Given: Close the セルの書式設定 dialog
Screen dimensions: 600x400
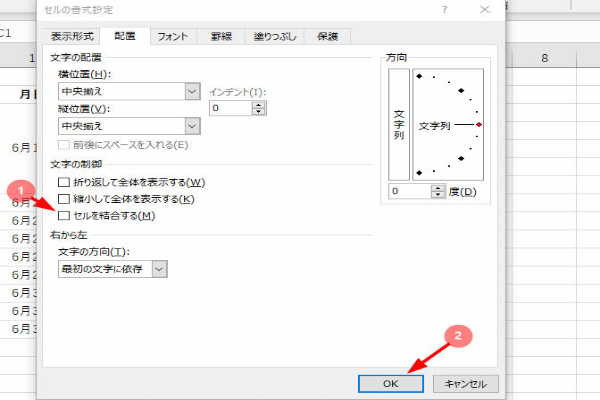Looking at the screenshot, I should tap(487, 9).
